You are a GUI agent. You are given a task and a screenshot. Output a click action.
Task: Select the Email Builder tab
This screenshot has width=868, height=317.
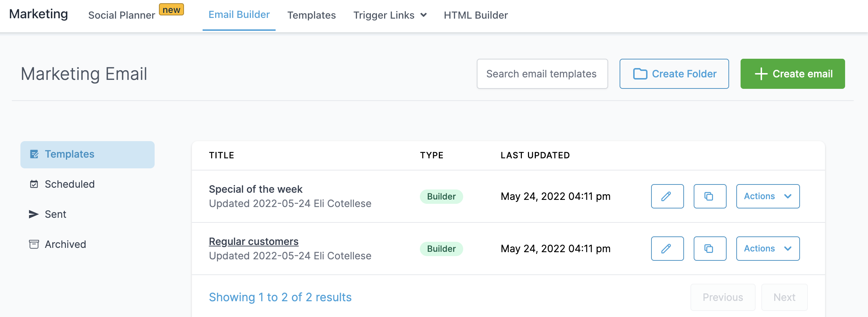[x=239, y=15]
